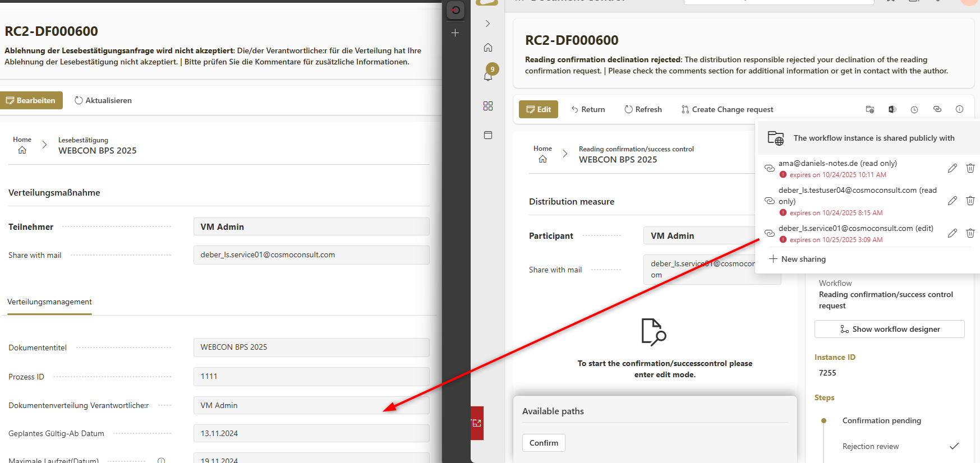Click Create Change request
Screen dimensions: 980x463
tap(727, 109)
